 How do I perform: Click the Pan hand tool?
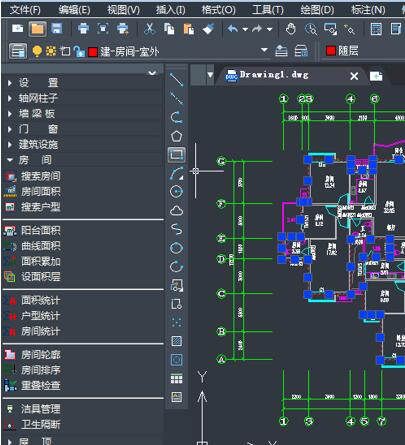(x=291, y=29)
